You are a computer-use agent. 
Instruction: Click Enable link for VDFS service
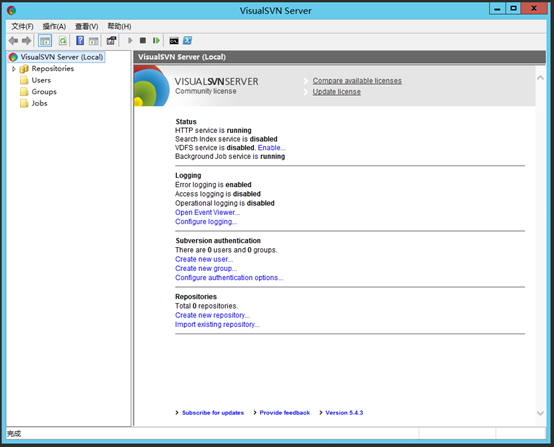[271, 148]
